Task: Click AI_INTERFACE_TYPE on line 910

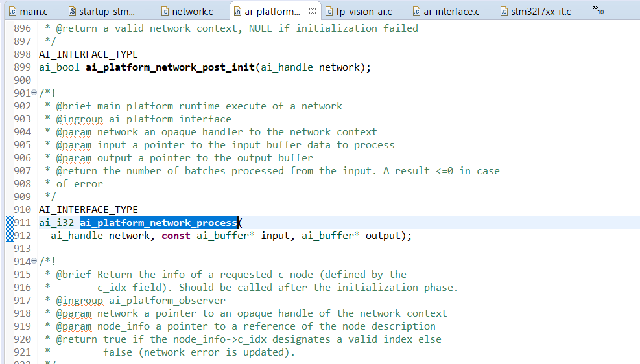Action: click(x=89, y=209)
